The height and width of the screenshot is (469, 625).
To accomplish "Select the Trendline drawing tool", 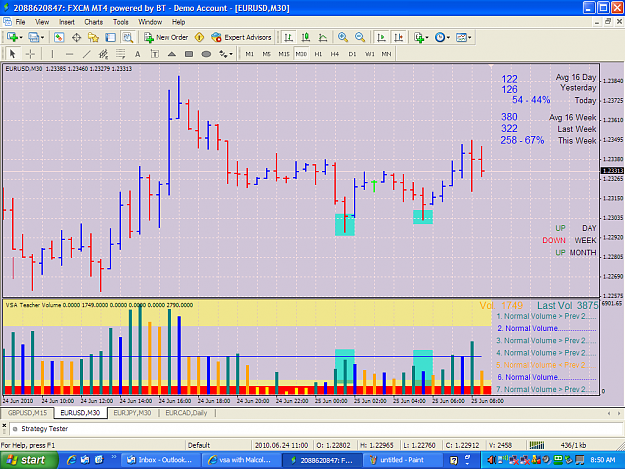I will 86,54.
